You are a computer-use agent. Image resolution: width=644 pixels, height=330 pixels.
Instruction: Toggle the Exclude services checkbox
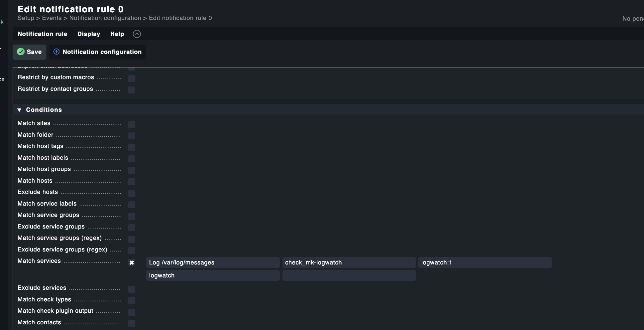click(x=132, y=289)
